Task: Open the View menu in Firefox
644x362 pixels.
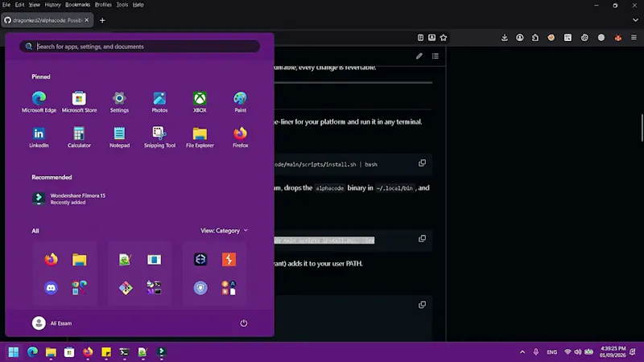Action: pos(34,5)
